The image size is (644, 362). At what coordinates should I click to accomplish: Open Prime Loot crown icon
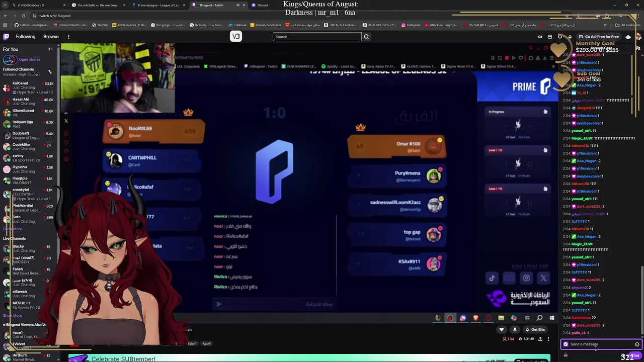[540, 37]
